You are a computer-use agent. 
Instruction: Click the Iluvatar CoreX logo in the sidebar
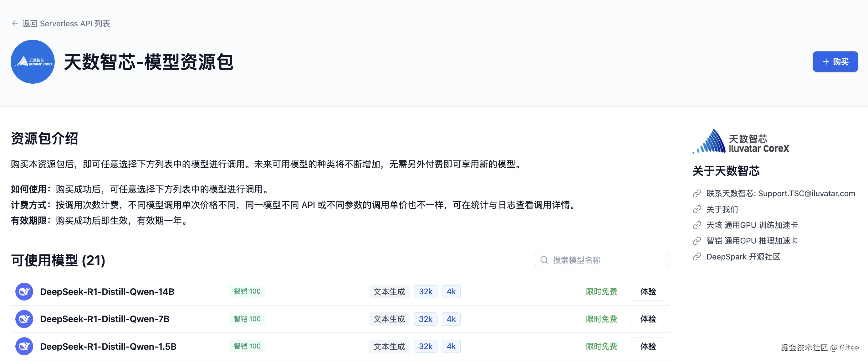(x=740, y=142)
